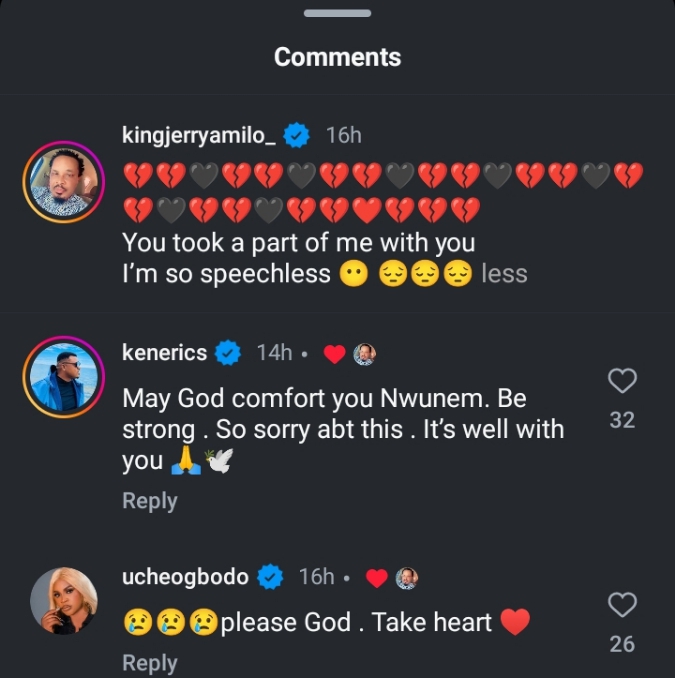Tap author-liked avatar on ucheogbodo comment

click(406, 578)
